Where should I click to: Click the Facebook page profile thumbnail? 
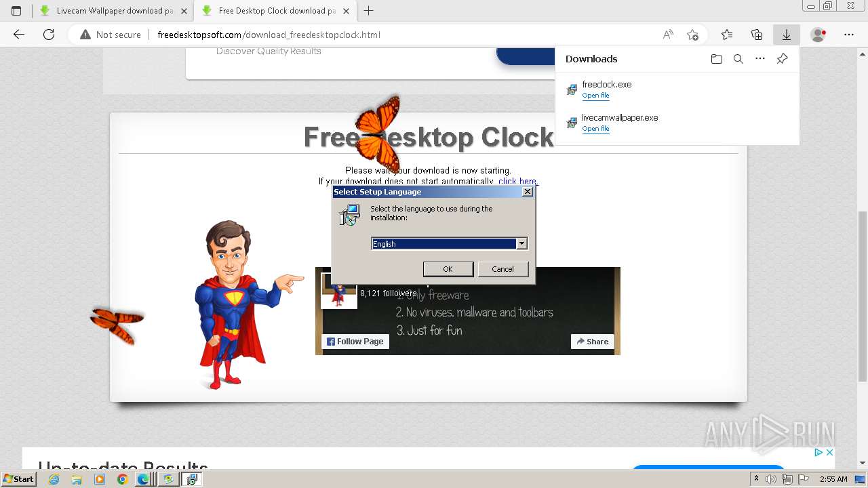tap(338, 291)
